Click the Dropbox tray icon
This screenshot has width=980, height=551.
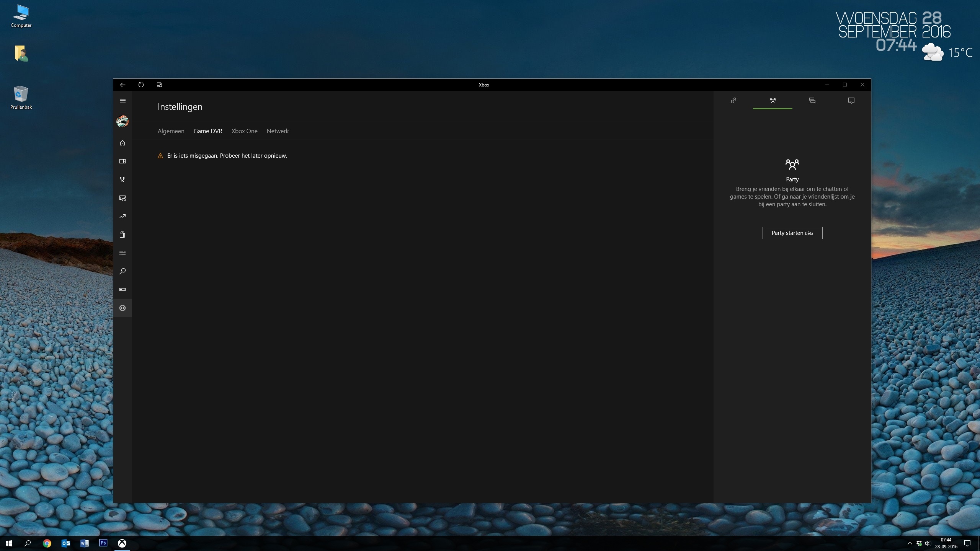[x=919, y=543]
